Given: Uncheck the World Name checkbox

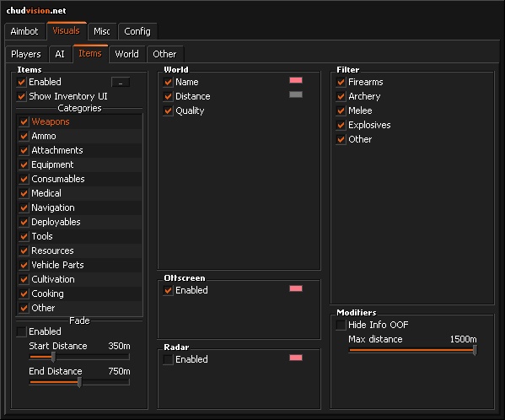Looking at the screenshot, I should point(168,82).
